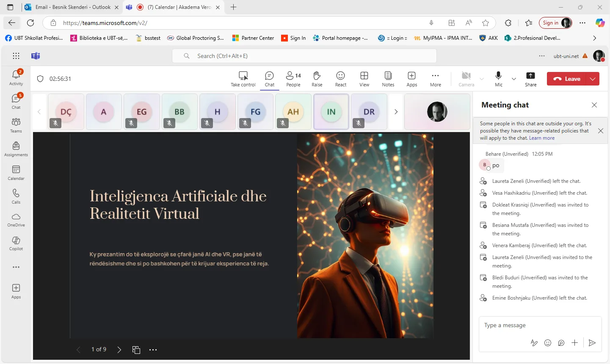Image resolution: width=610 pixels, height=364 pixels.
Task: Expand the Leave button dropdown arrow
Action: click(593, 79)
